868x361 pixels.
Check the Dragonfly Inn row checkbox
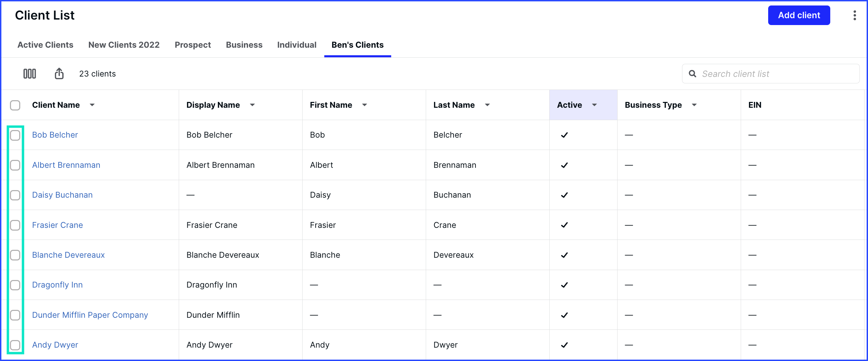(15, 285)
